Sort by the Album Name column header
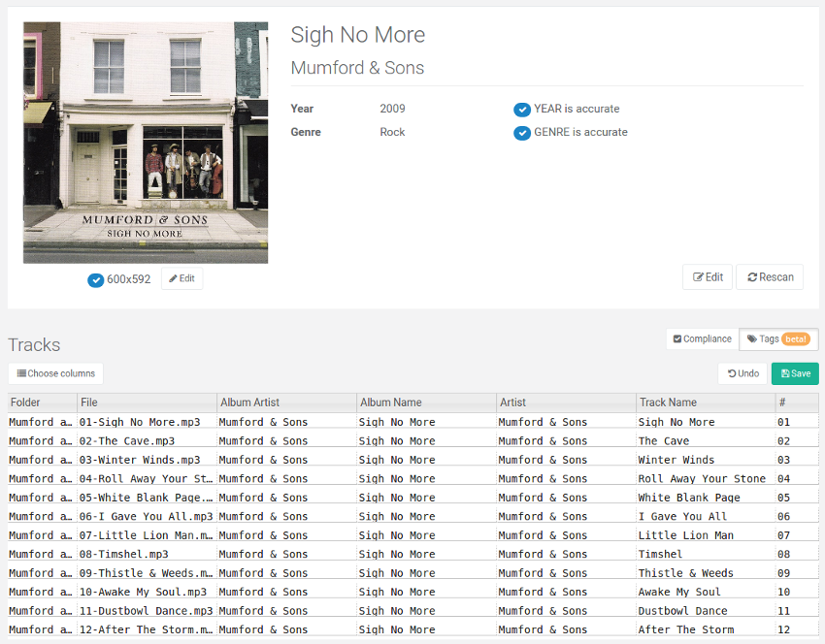 426,402
